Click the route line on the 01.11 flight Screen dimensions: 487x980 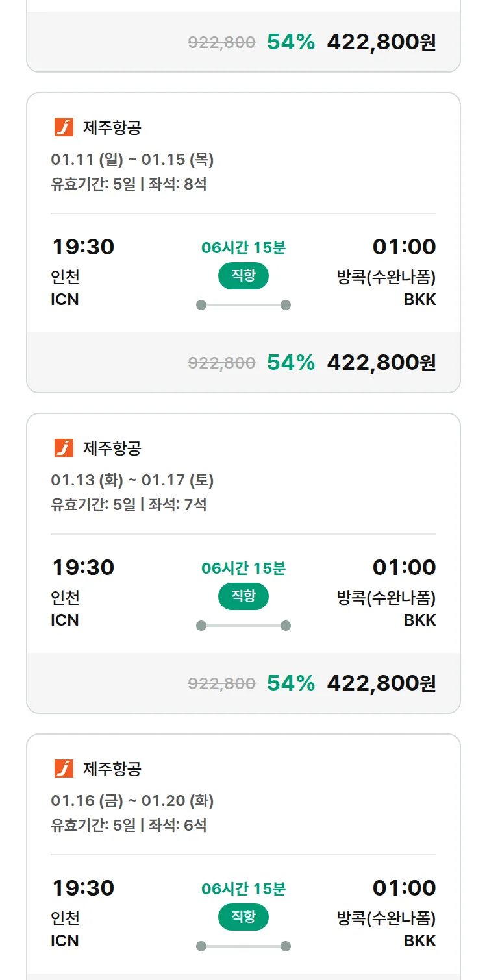click(x=243, y=305)
